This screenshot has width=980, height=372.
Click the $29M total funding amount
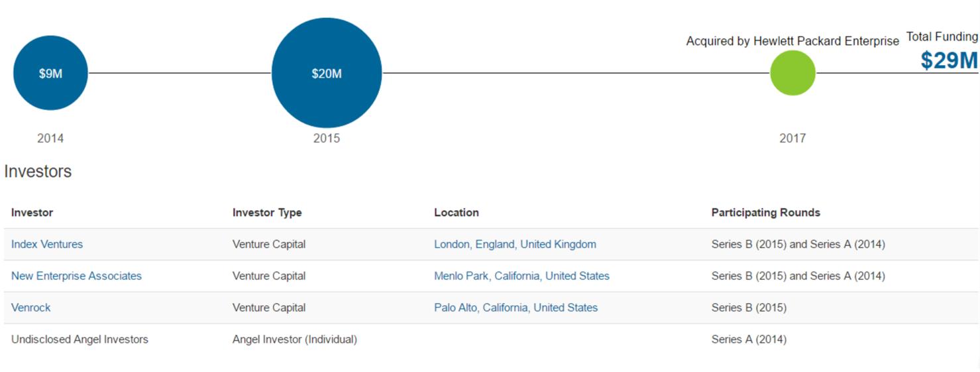[949, 60]
